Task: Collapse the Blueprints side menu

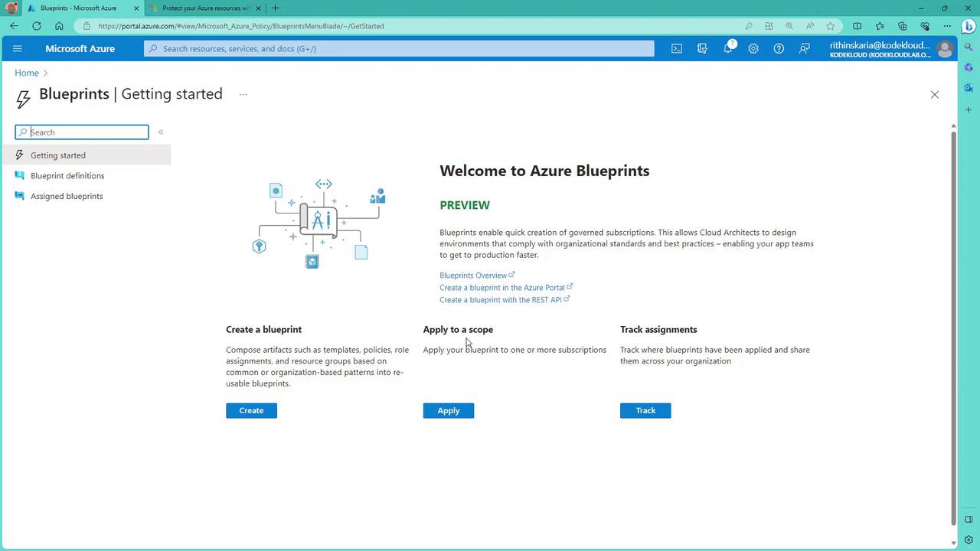Action: point(161,132)
